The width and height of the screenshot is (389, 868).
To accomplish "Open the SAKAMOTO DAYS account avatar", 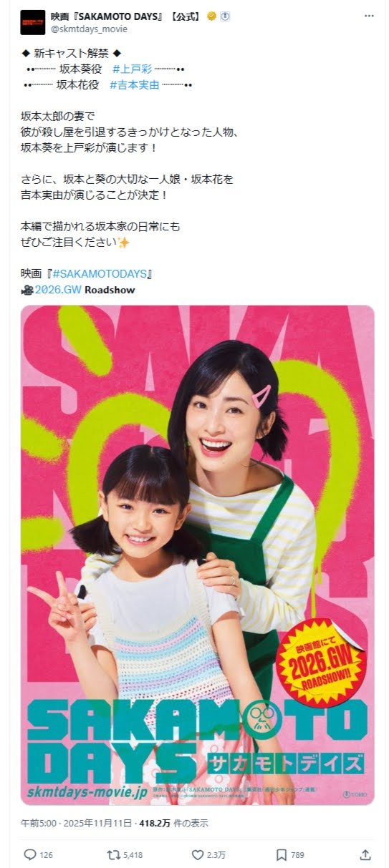I will (x=32, y=22).
